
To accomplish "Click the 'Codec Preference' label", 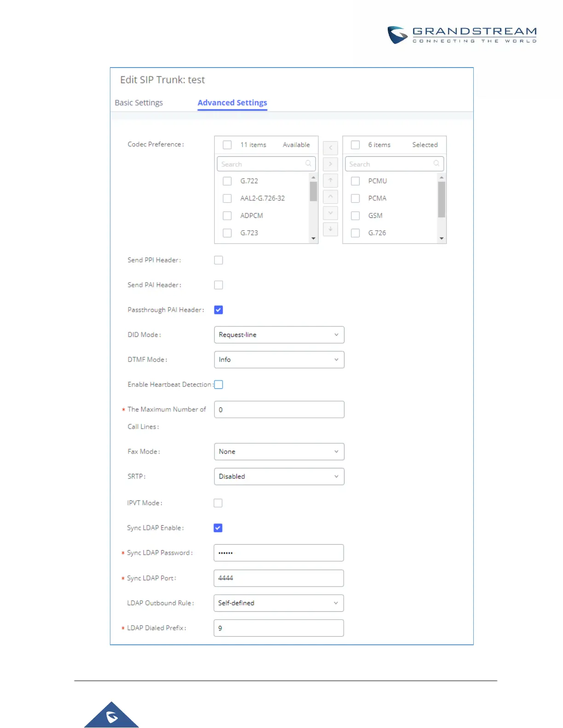I will (x=156, y=144).
